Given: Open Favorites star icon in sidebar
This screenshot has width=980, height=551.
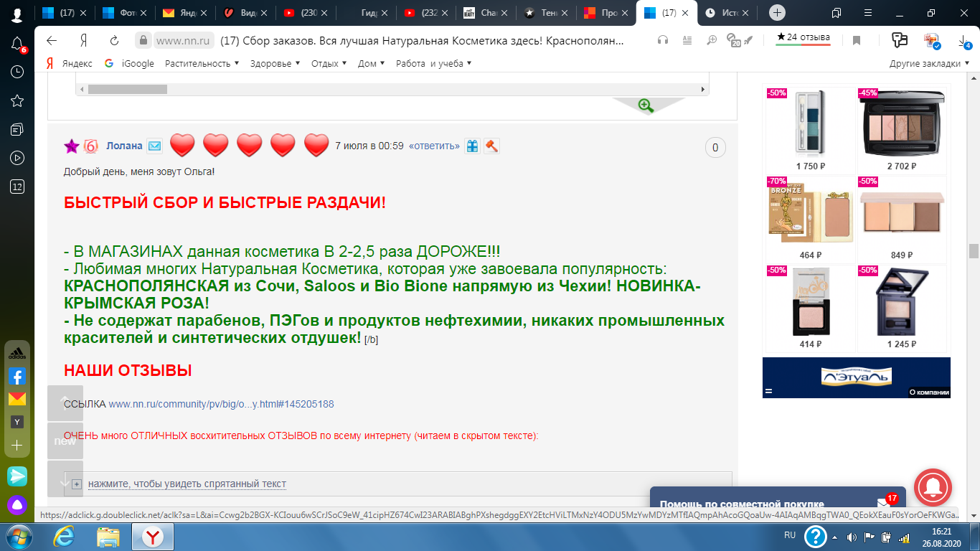Looking at the screenshot, I should pos(17,100).
